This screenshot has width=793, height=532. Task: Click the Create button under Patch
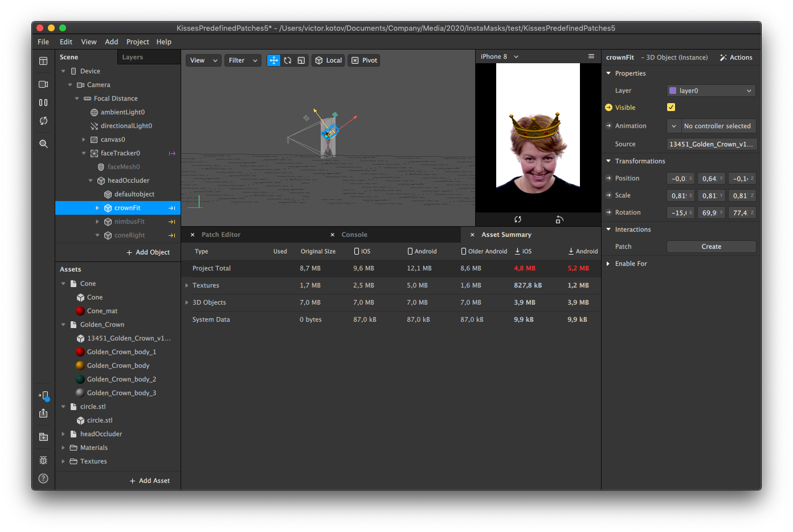click(x=711, y=246)
